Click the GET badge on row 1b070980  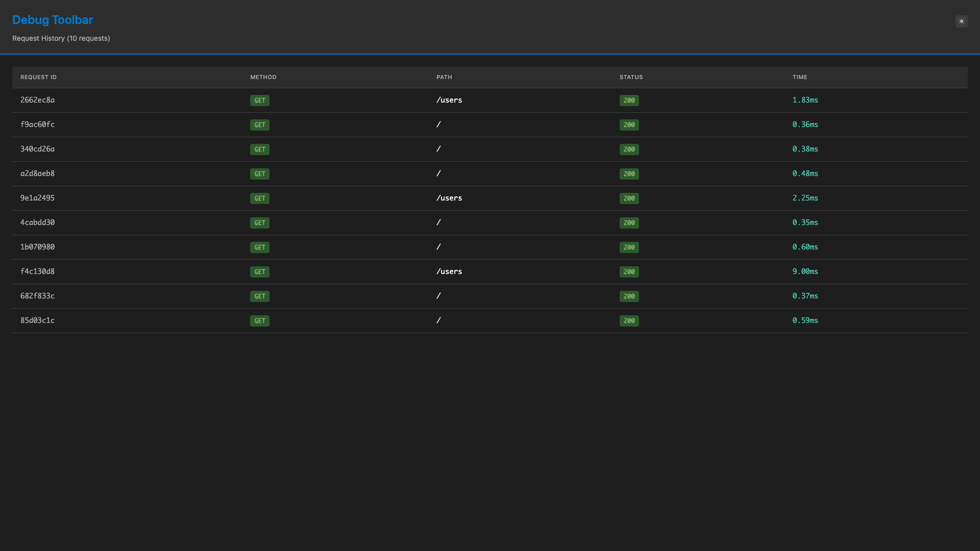pos(259,247)
